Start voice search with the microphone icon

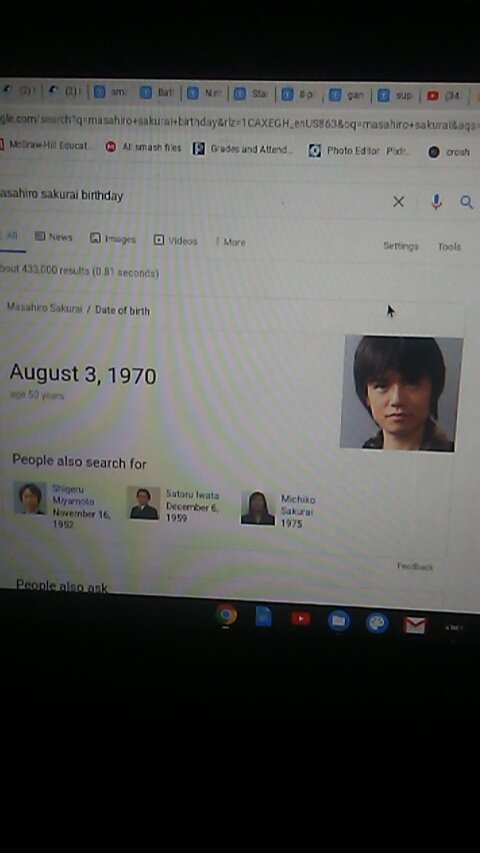pos(436,202)
